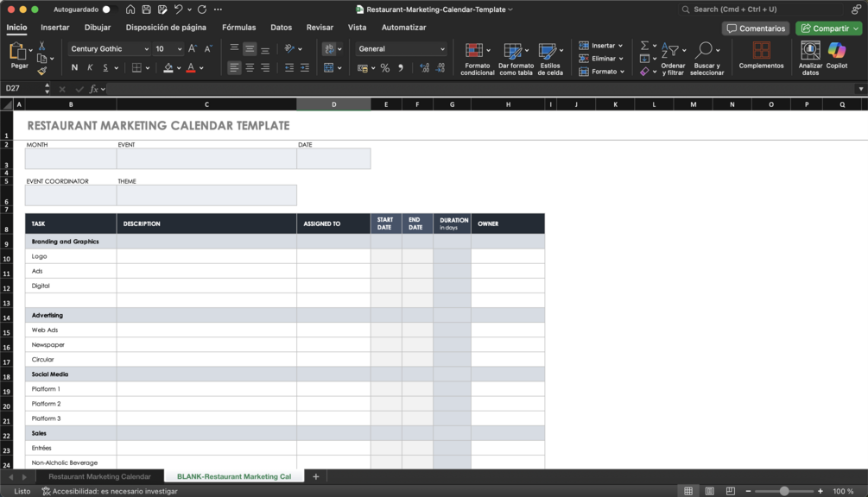
Task: Open the Insertar ribbon tab
Action: click(54, 27)
